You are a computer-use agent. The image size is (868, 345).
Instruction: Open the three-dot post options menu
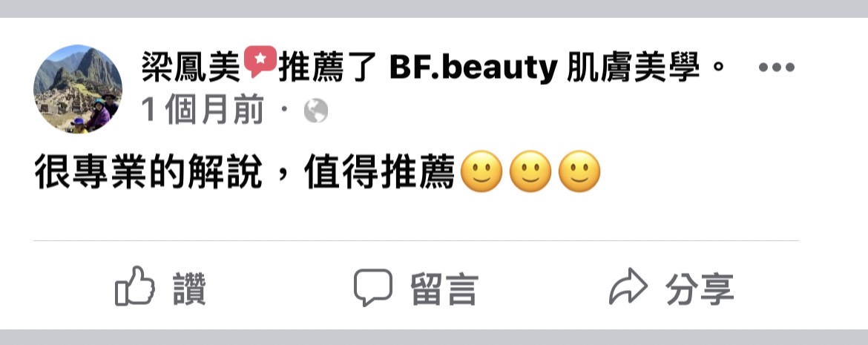(776, 68)
